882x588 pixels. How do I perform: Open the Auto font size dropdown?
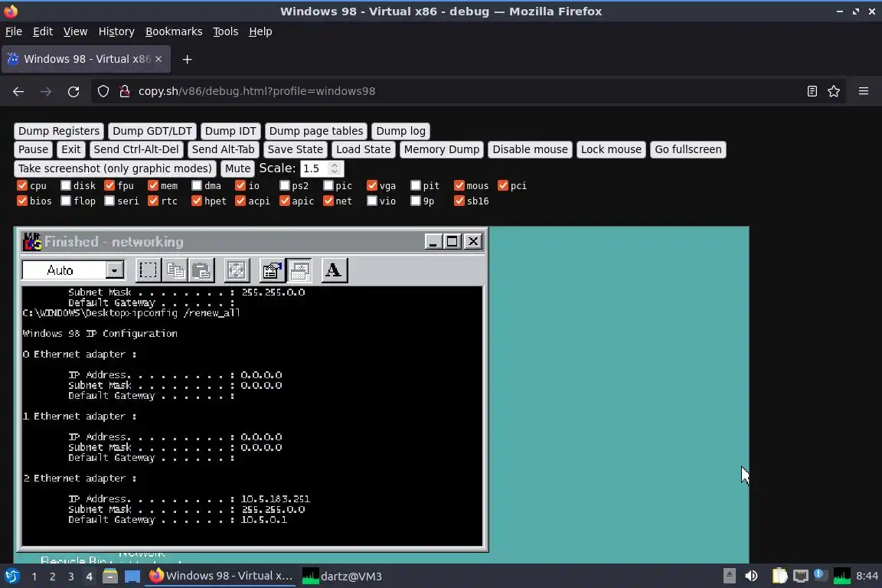[114, 271]
